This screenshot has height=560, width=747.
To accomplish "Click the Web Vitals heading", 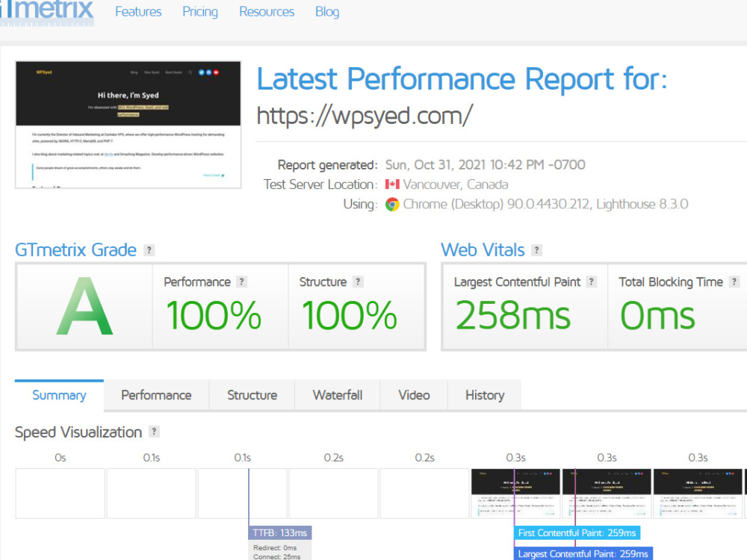I will tap(483, 250).
